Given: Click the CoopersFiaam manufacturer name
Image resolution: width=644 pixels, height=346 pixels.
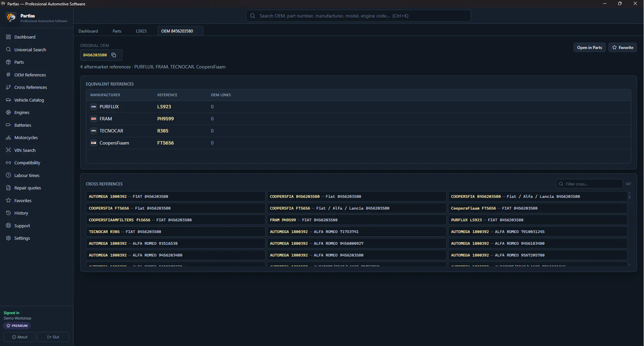Looking at the screenshot, I should [x=114, y=143].
